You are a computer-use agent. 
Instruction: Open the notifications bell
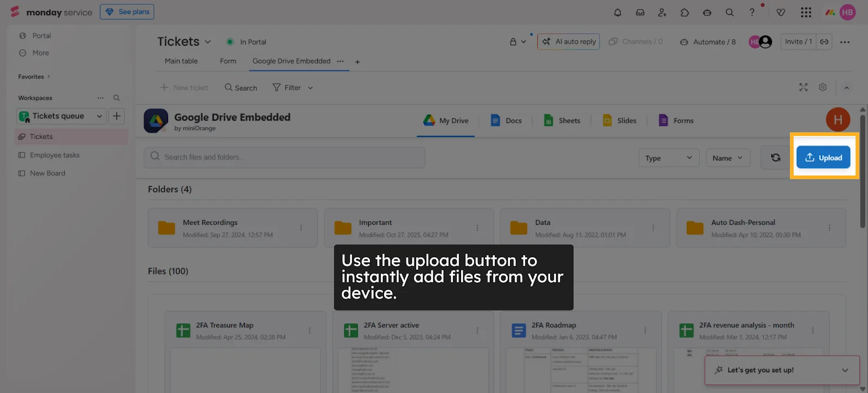pos(617,12)
